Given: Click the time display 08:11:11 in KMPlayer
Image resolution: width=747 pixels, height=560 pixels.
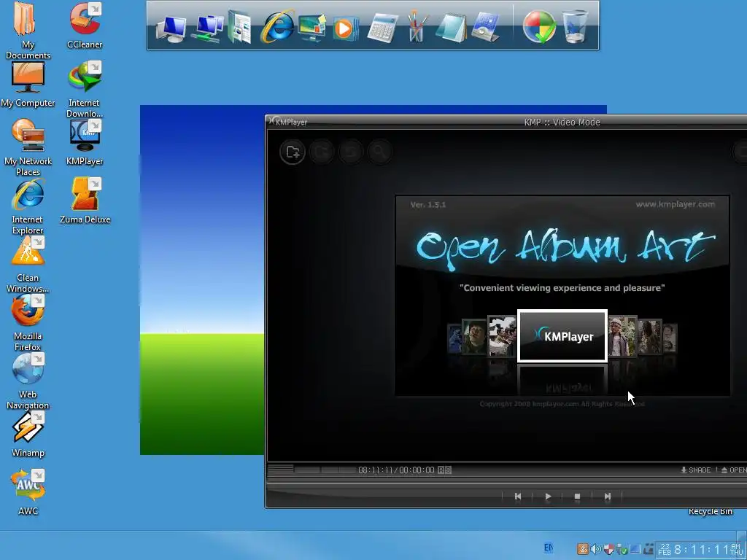Looking at the screenshot, I should click(x=376, y=470).
